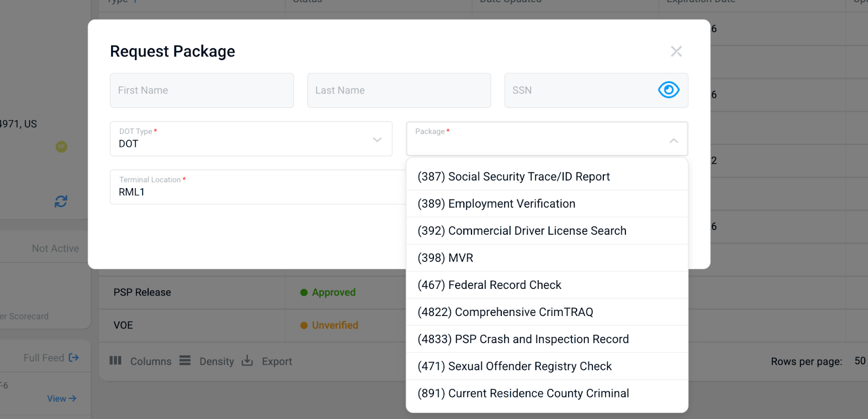868x419 pixels.
Task: Click the Columns grid icon
Action: pyautogui.click(x=116, y=360)
